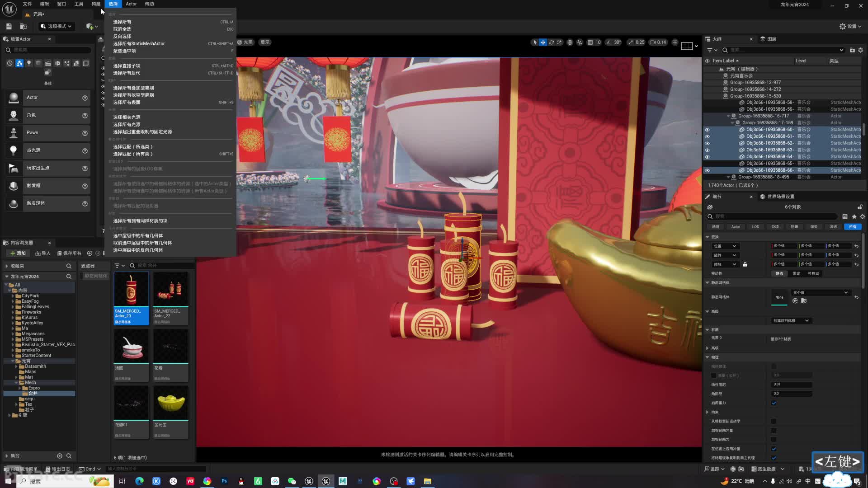Click the LOD filter button in Details
Viewport: 868px width, 488px height.
pyautogui.click(x=755, y=227)
